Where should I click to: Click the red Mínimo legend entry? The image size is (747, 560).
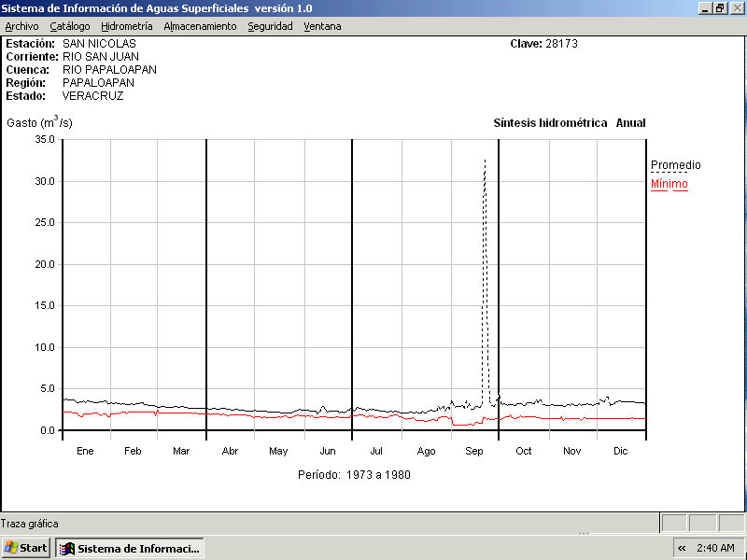click(x=669, y=184)
